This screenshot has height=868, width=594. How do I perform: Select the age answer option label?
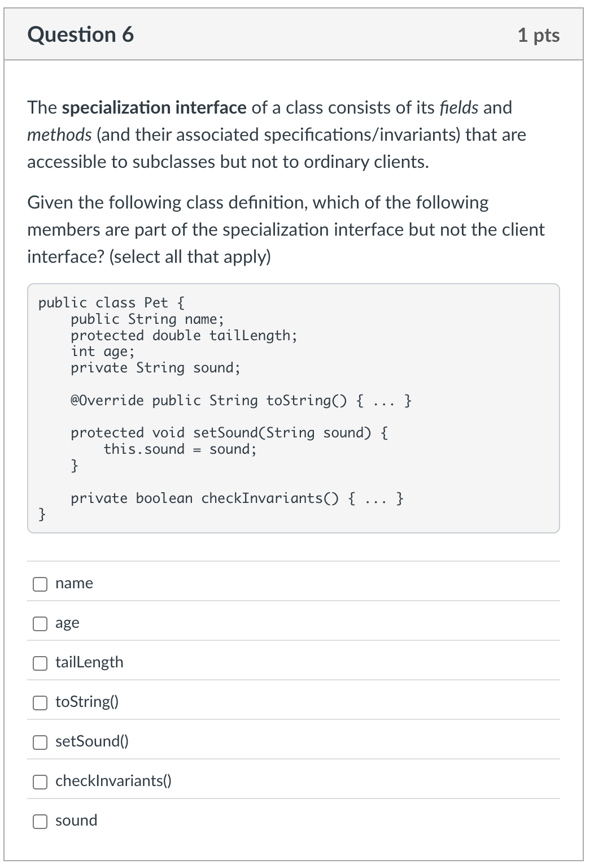click(x=67, y=623)
